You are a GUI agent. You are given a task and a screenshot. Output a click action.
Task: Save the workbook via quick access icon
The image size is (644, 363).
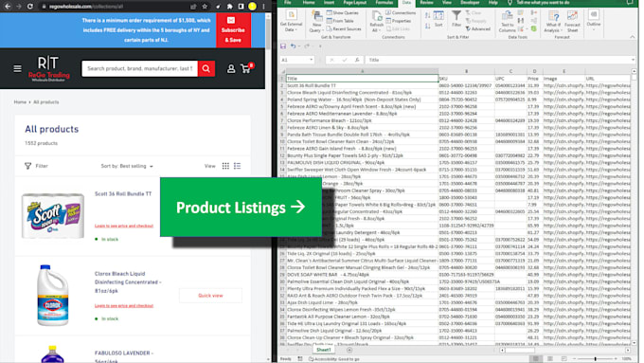point(283,46)
